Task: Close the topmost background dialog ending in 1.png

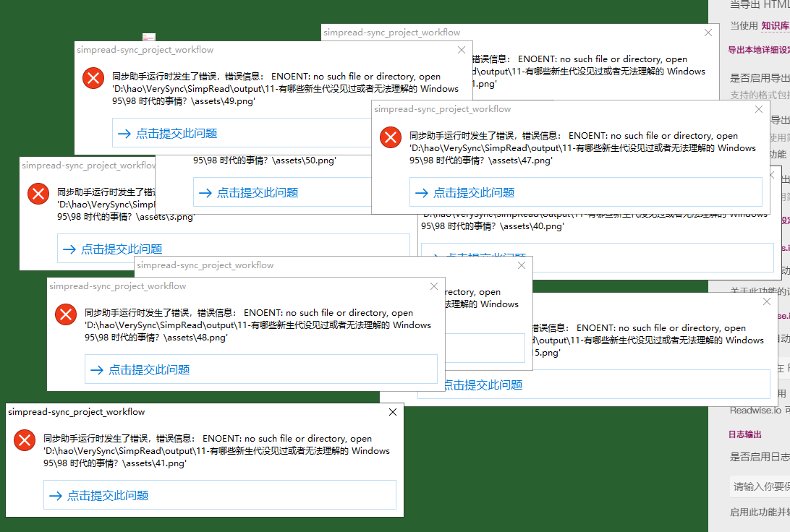Action: coord(708,33)
